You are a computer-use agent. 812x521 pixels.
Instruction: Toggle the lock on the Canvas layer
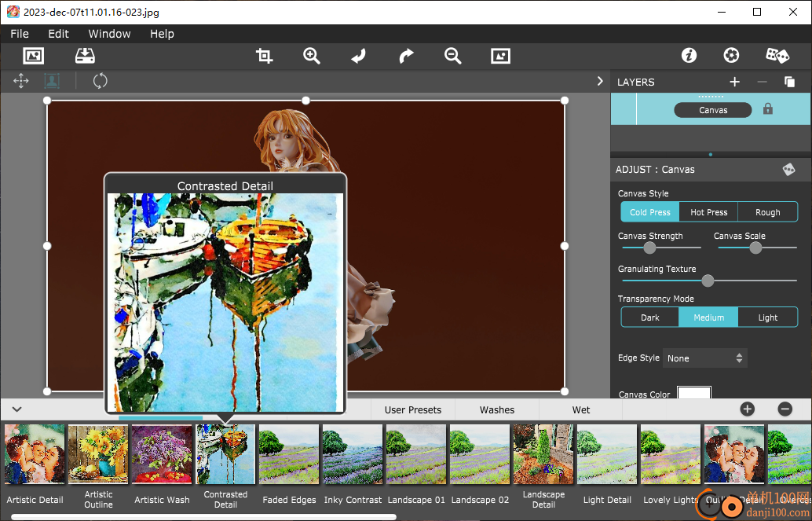[767, 109]
